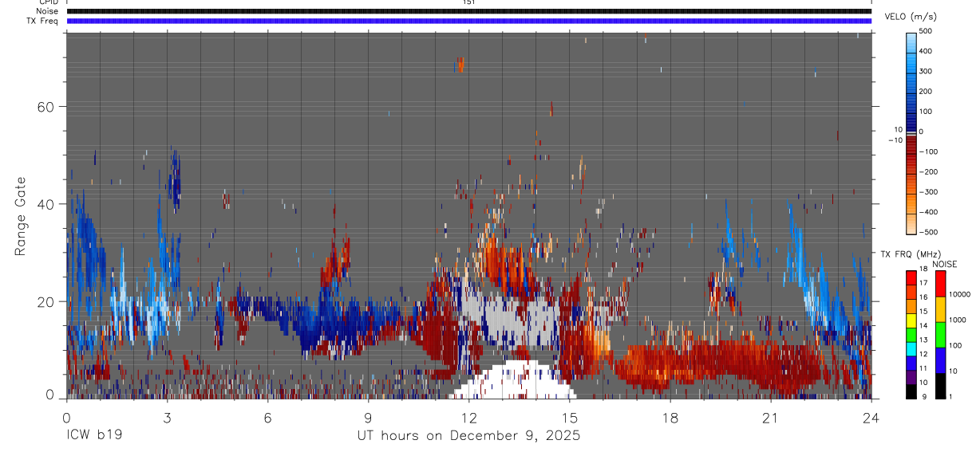
Task: Select the 18 label on the TX FRQ scale
Action: tap(924, 269)
